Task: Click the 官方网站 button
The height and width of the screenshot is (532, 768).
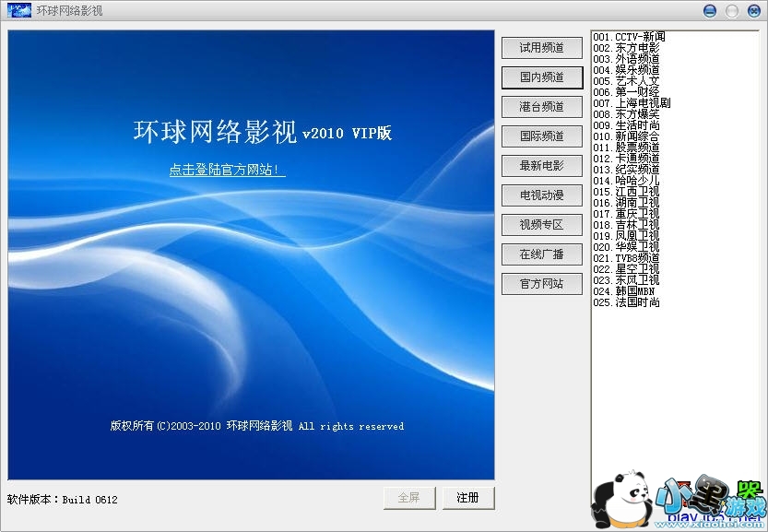Action: coord(542,283)
